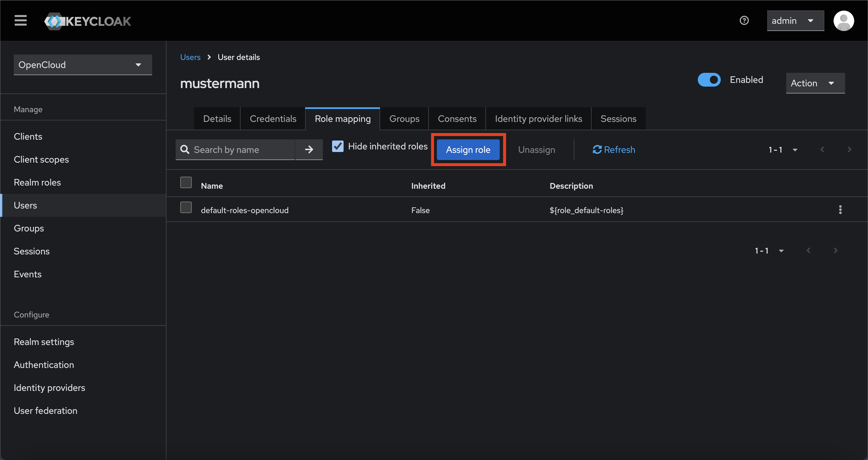Click the Keycloak logo

pos(88,21)
